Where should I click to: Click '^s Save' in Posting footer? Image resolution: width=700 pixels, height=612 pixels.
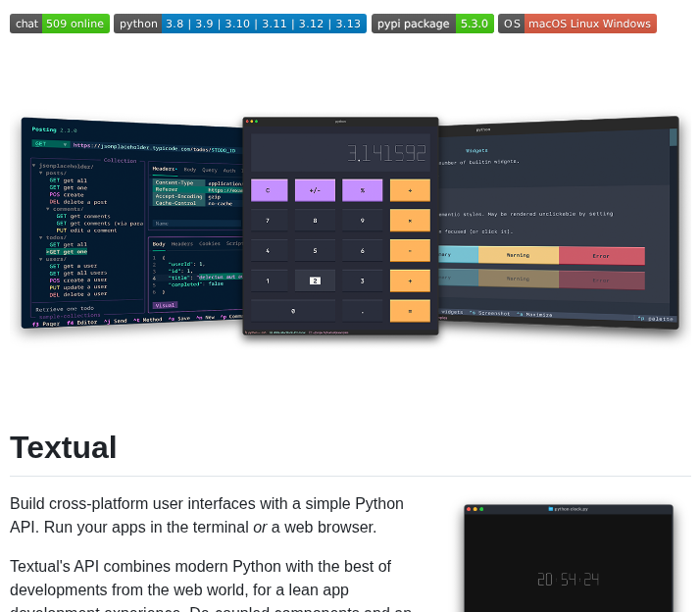[179, 318]
